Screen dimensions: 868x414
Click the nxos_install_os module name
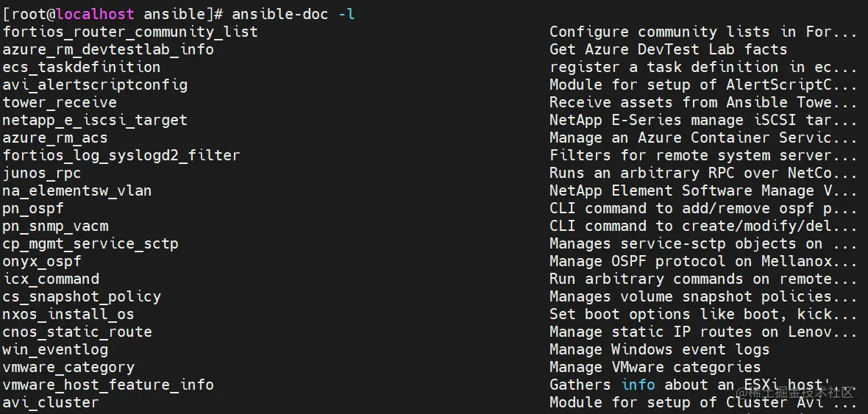68,314
